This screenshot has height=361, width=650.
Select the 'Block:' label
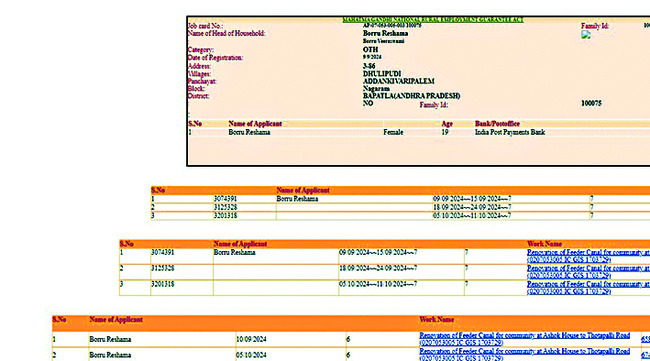click(x=196, y=89)
